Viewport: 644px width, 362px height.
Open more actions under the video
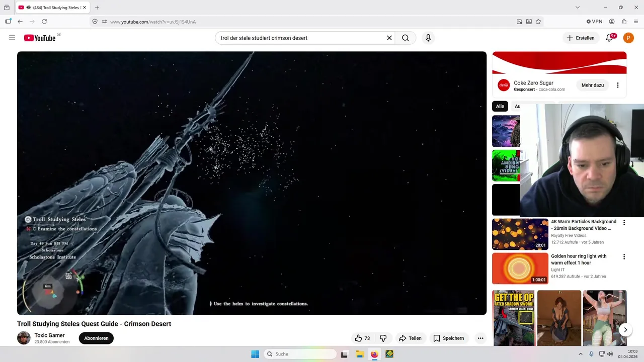pos(480,338)
